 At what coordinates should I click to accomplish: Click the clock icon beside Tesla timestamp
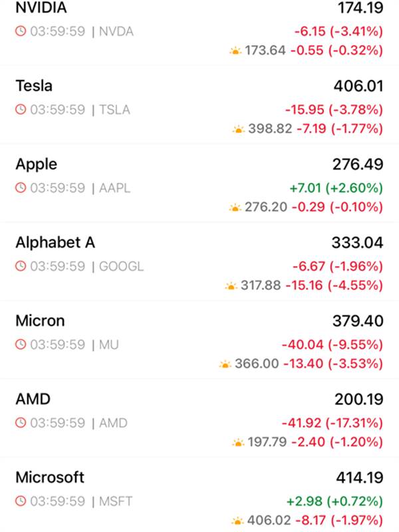tap(21, 110)
